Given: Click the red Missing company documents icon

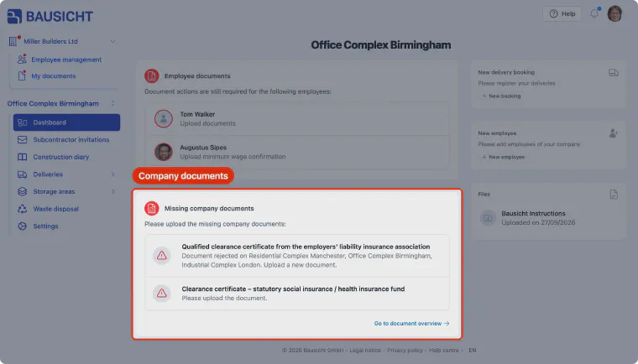Looking at the screenshot, I should click(152, 208).
